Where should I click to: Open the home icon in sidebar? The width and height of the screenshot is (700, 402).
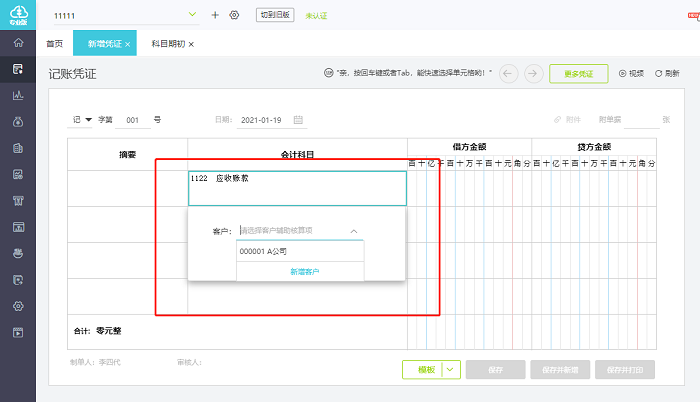click(x=18, y=43)
